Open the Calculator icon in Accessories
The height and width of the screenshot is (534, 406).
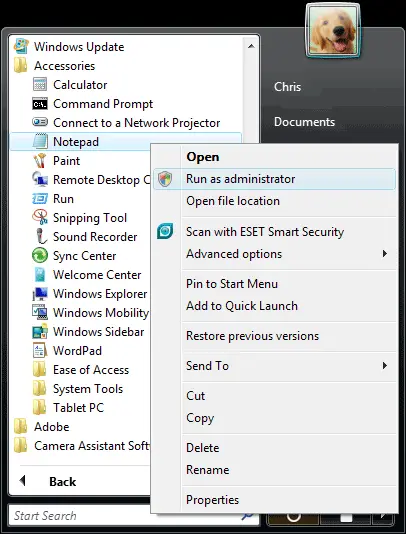[x=40, y=84]
